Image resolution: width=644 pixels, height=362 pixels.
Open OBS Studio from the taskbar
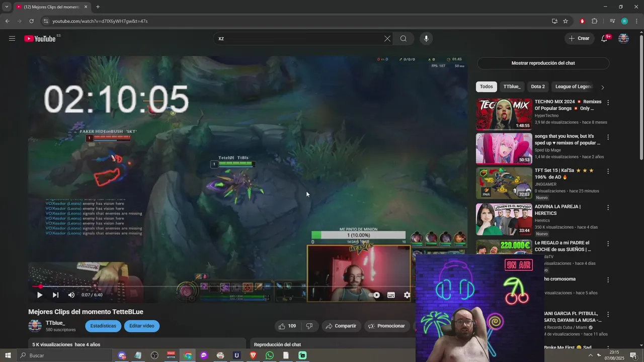[154, 355]
